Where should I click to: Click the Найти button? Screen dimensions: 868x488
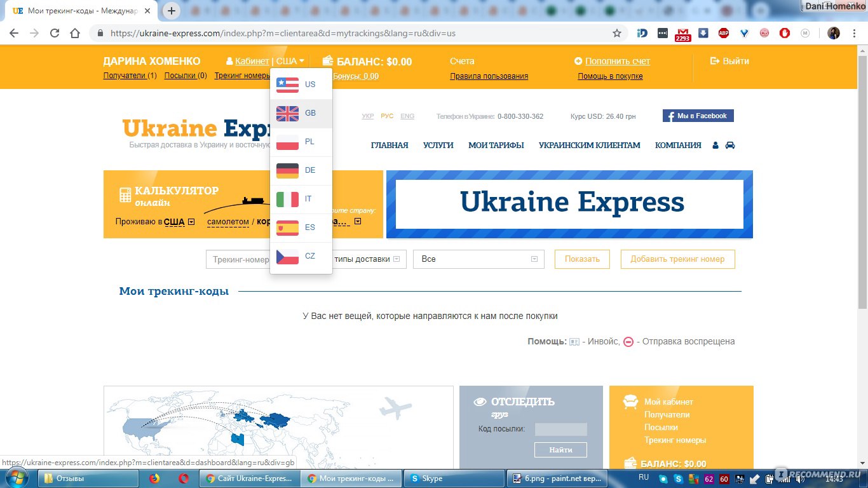point(560,450)
